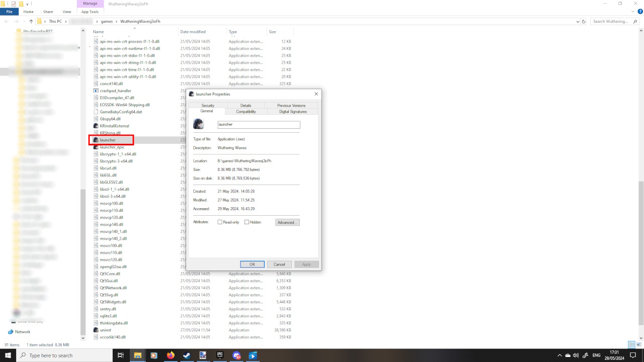Open Firefox from the taskbar
644x362 pixels.
click(x=170, y=355)
